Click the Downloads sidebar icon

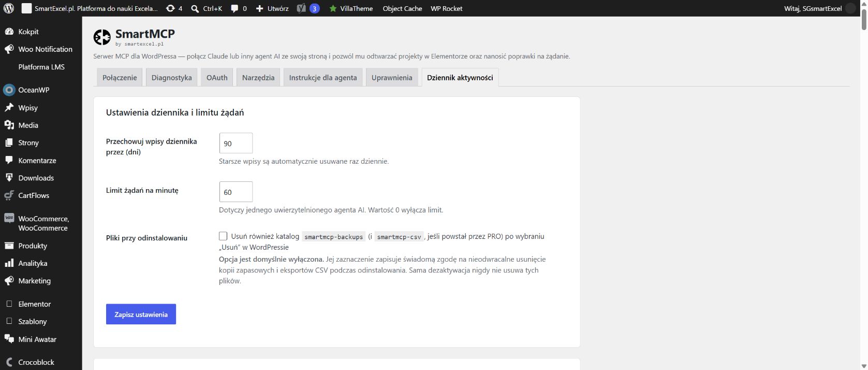[x=9, y=178]
